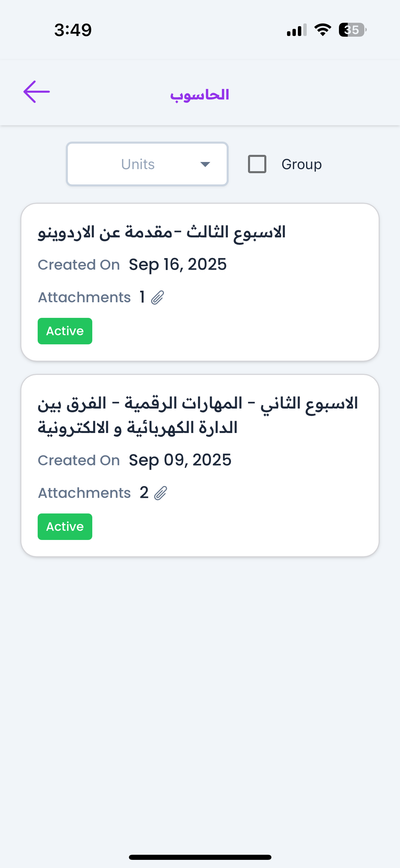This screenshot has width=400, height=868.
Task: Tap attachments count on the Sep 16 card
Action: pos(142,297)
